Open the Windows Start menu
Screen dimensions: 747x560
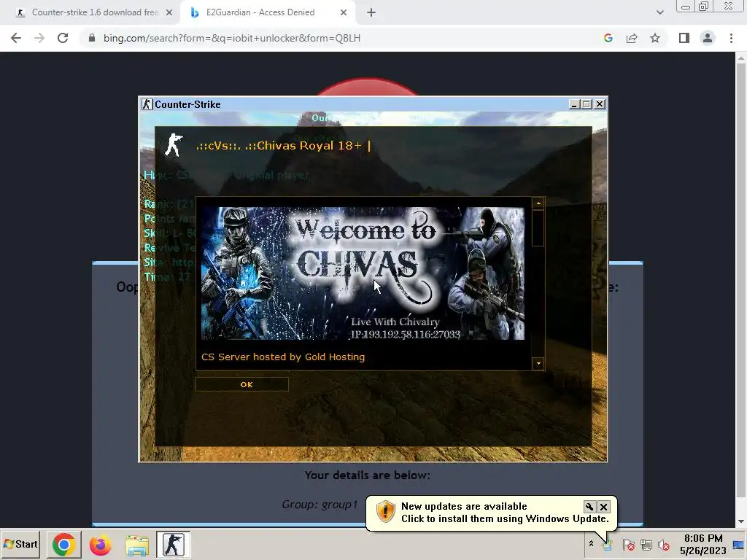coord(20,544)
